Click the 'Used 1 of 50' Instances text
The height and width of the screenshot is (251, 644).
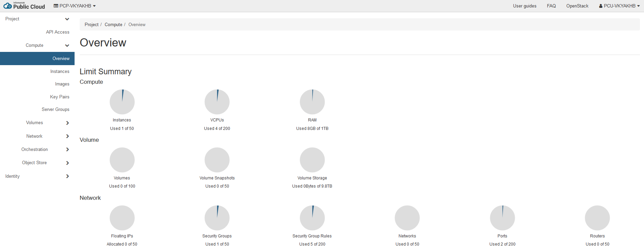click(122, 129)
